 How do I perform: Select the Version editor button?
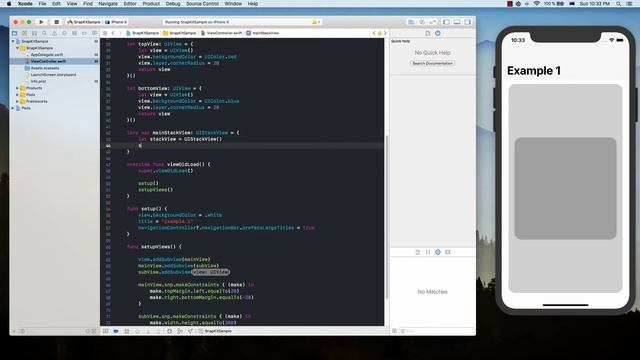click(433, 22)
